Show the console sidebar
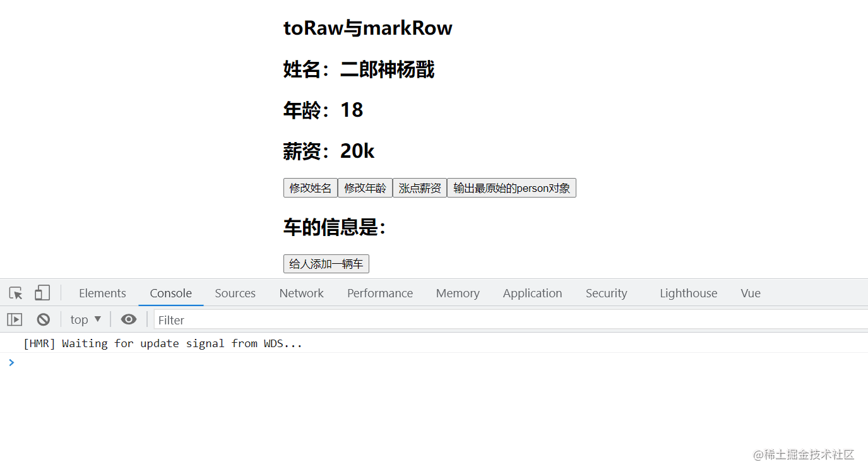 click(x=14, y=319)
